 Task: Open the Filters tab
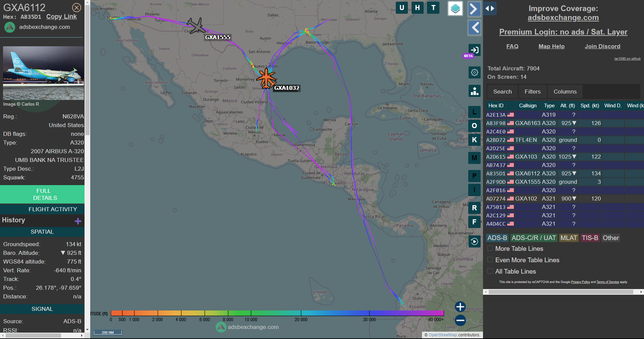pos(533,92)
